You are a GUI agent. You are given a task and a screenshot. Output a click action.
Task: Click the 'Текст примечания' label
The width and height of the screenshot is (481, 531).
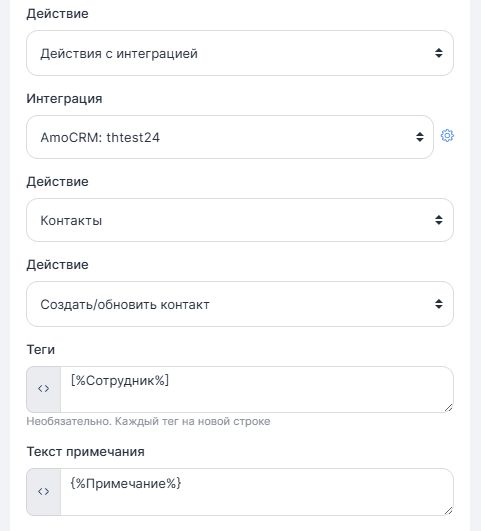[x=85, y=452]
